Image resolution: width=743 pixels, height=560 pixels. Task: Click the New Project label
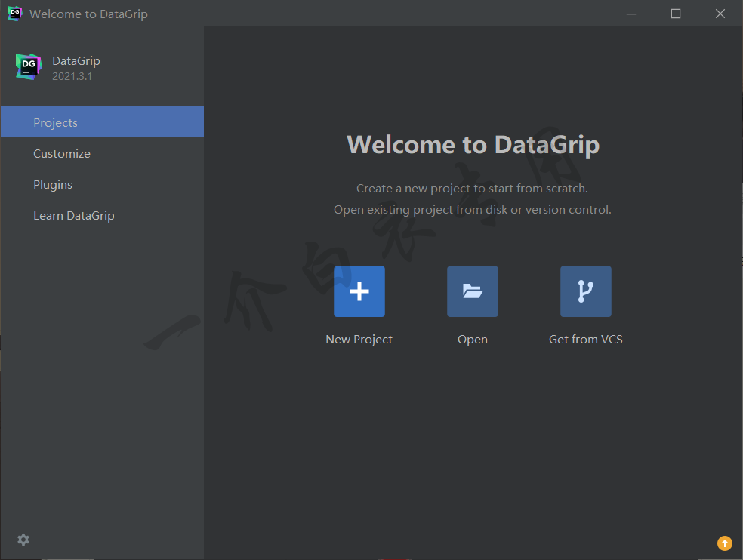pyautogui.click(x=359, y=339)
